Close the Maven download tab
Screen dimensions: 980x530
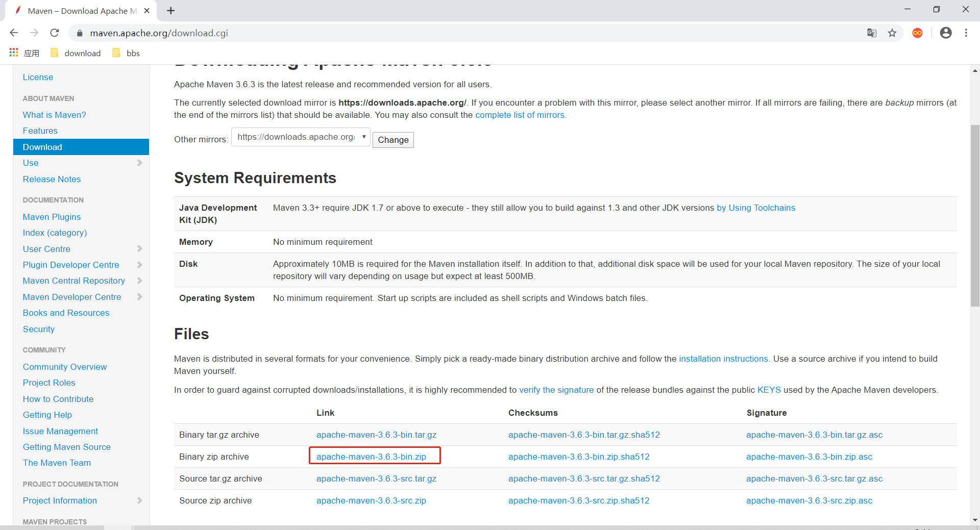point(147,11)
